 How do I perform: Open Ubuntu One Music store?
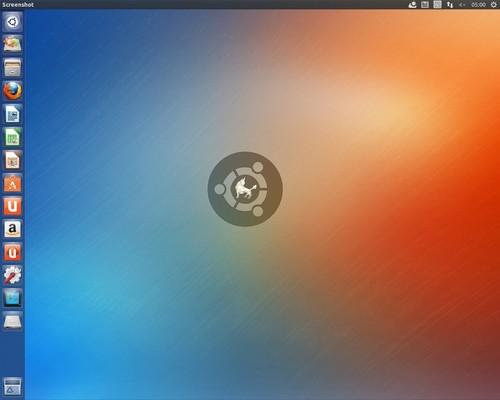click(12, 252)
